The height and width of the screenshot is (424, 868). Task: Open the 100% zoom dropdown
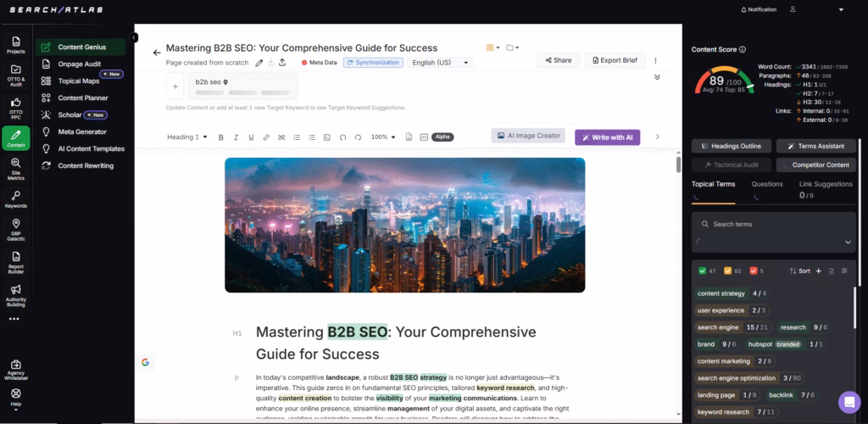click(384, 137)
